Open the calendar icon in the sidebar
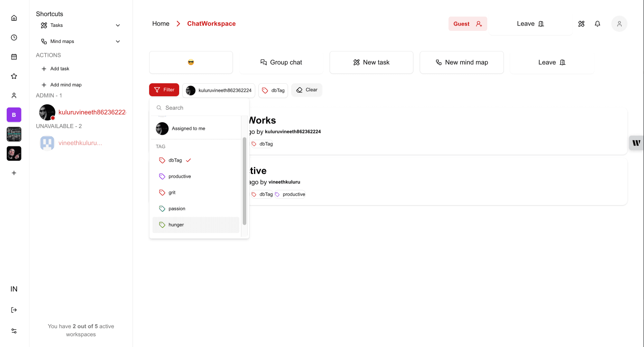644x347 pixels. 14,56
